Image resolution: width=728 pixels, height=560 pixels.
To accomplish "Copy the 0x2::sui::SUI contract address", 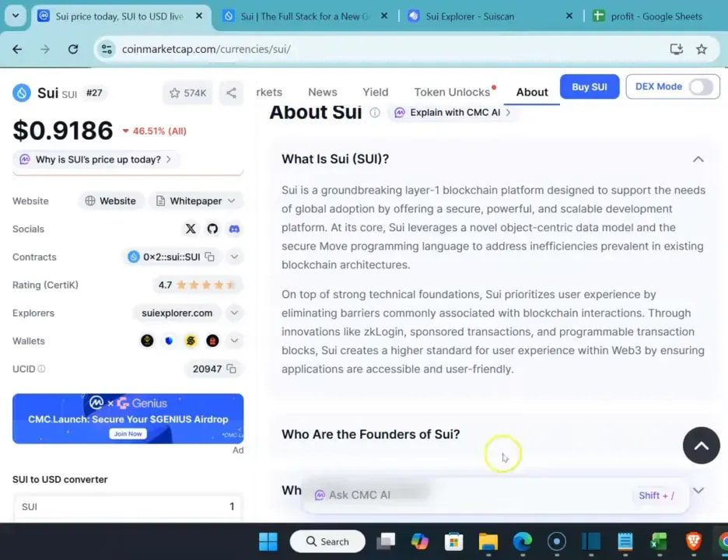I will [x=210, y=257].
